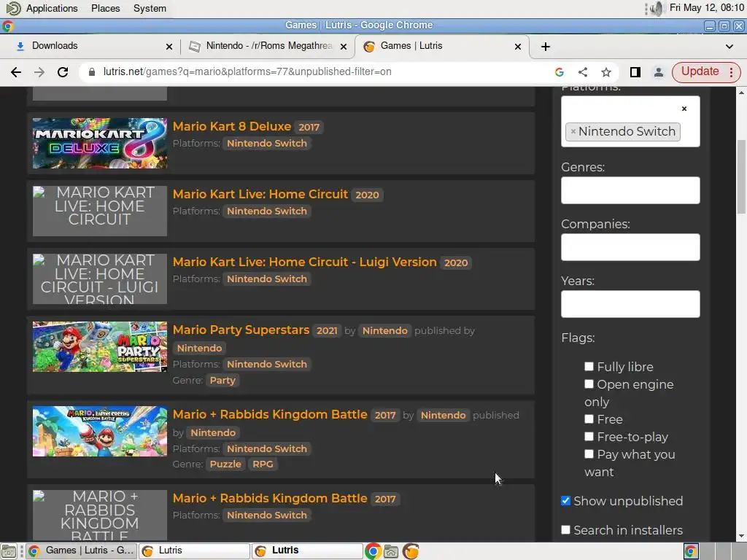The width and height of the screenshot is (747, 560).
Task: Click the Puzzle genre tag
Action: click(225, 464)
